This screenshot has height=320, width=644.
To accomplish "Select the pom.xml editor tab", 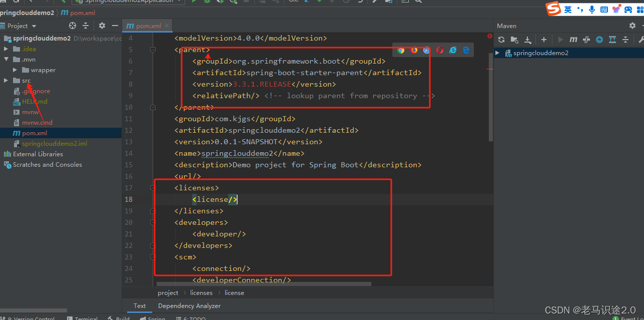I will [148, 26].
